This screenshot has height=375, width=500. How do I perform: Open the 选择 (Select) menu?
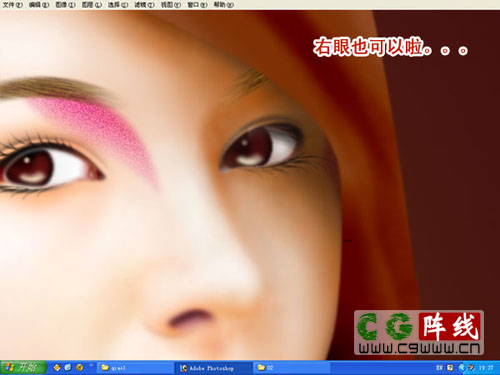click(x=118, y=5)
